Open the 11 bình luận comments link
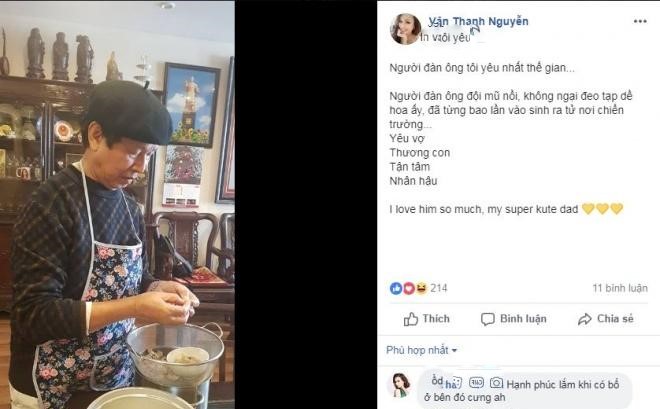This screenshot has height=409, width=660. [620, 288]
